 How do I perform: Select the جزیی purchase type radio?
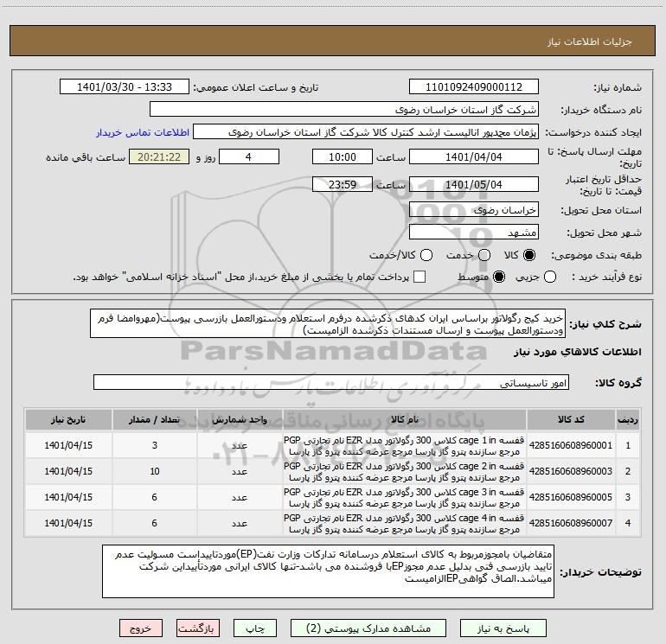click(550, 277)
